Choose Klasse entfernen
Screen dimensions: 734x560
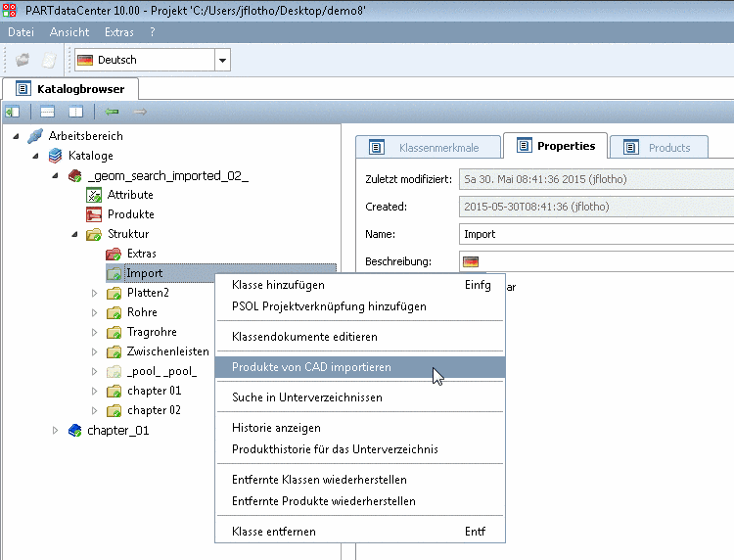click(x=360, y=532)
